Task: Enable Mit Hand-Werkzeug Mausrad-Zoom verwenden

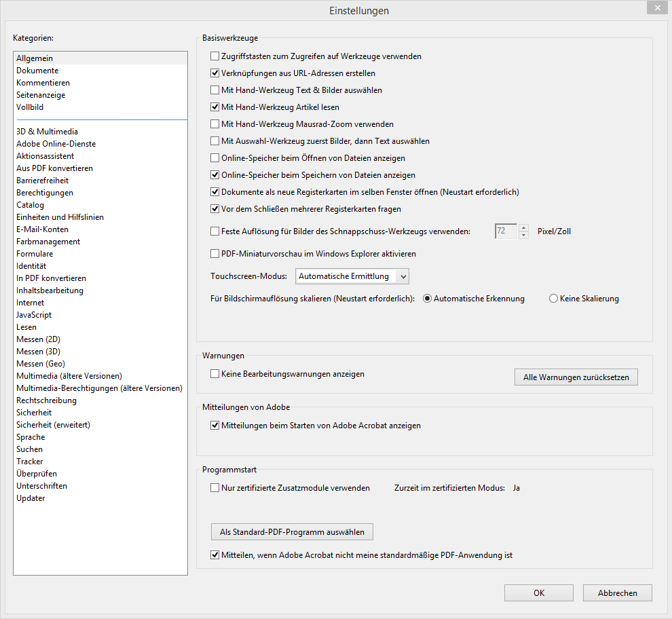Action: [214, 124]
